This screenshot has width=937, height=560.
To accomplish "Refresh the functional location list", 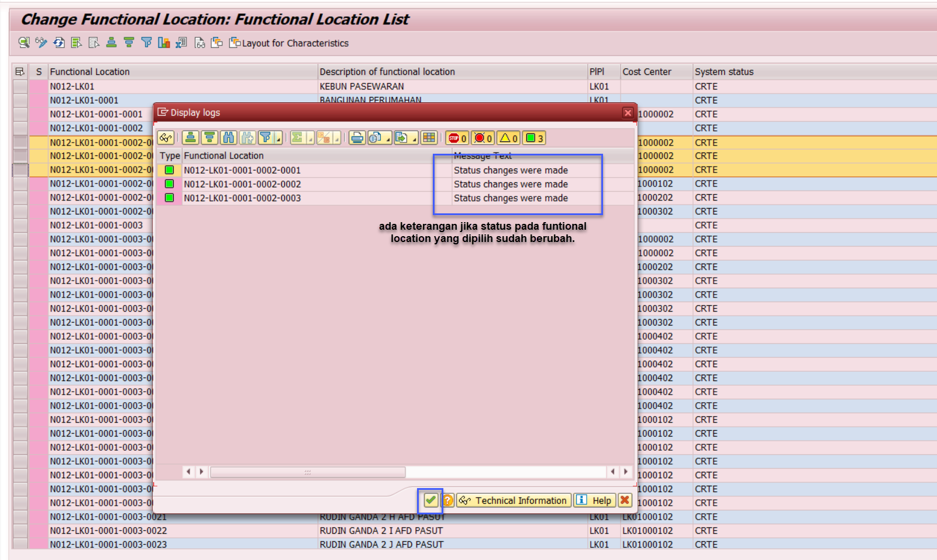I will point(58,43).
